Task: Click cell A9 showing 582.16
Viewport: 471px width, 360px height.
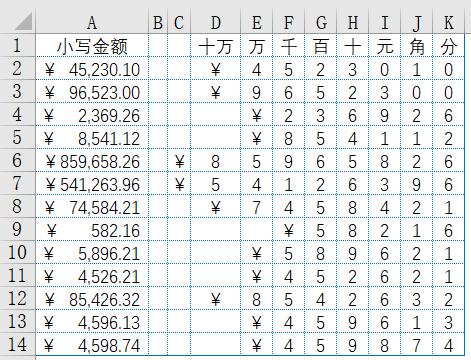Action: (x=92, y=230)
